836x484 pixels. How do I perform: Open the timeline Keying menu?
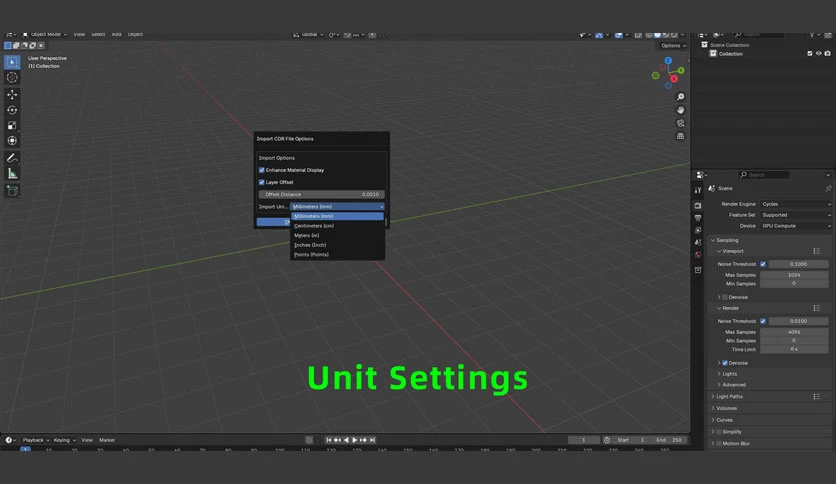pos(64,440)
